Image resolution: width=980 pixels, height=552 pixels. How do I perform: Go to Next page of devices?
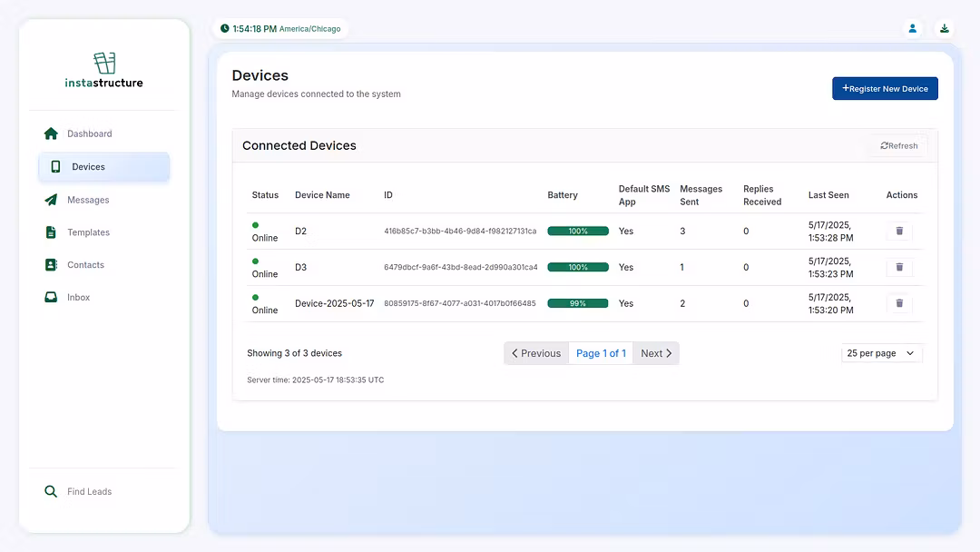click(656, 353)
